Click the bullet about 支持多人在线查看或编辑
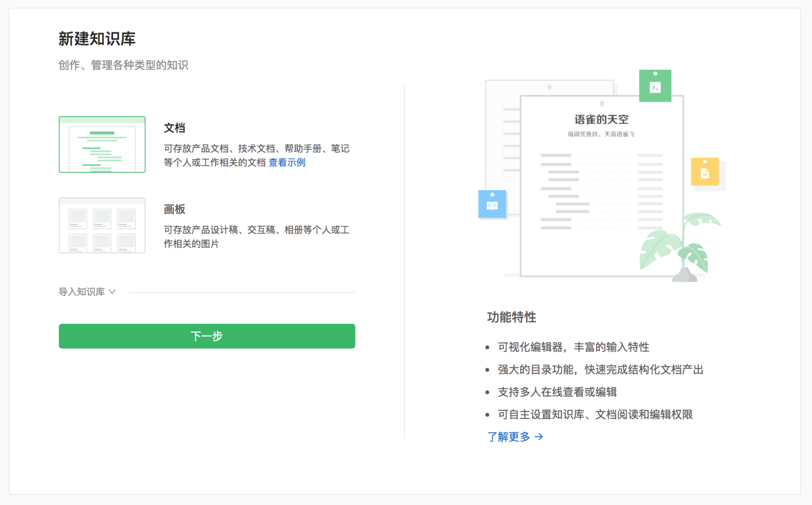This screenshot has height=505, width=812. (x=557, y=392)
